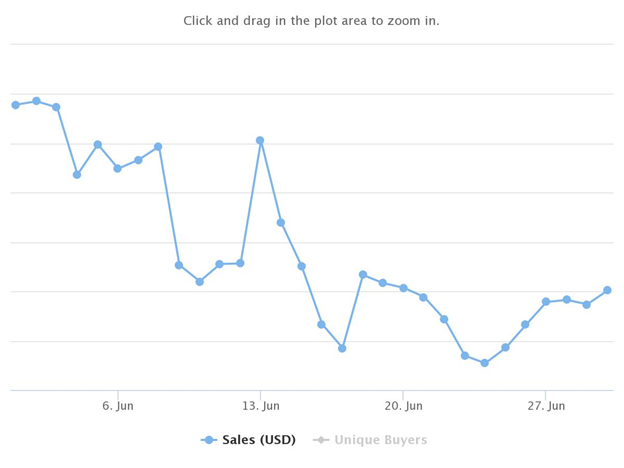Select the data point directly above 20. Jun

click(x=404, y=288)
